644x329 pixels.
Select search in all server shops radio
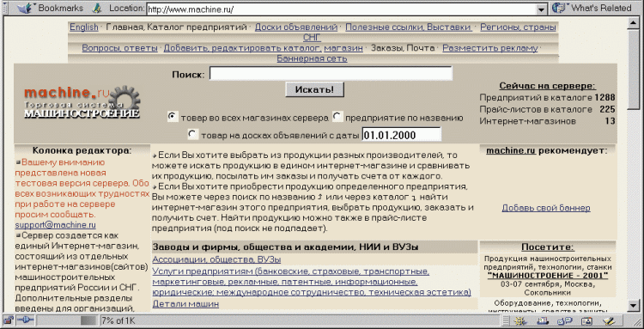[x=173, y=118]
